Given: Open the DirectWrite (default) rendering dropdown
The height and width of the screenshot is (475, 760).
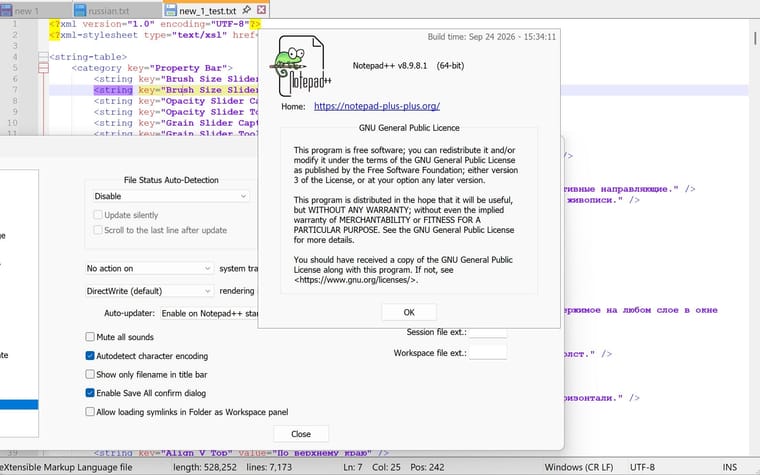Looking at the screenshot, I should 149,291.
